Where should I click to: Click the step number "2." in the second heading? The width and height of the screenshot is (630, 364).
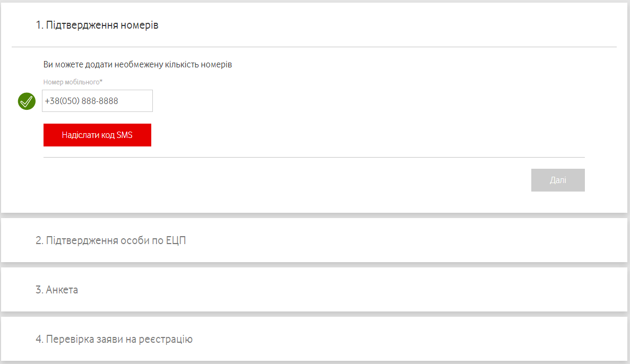39,240
